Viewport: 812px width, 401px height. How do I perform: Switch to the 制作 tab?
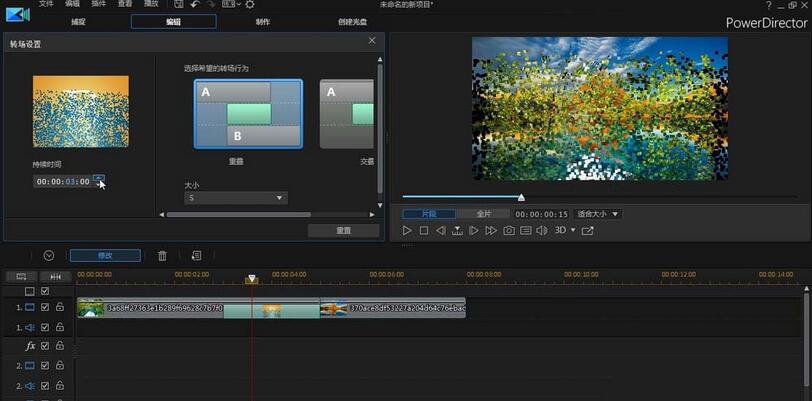[262, 21]
